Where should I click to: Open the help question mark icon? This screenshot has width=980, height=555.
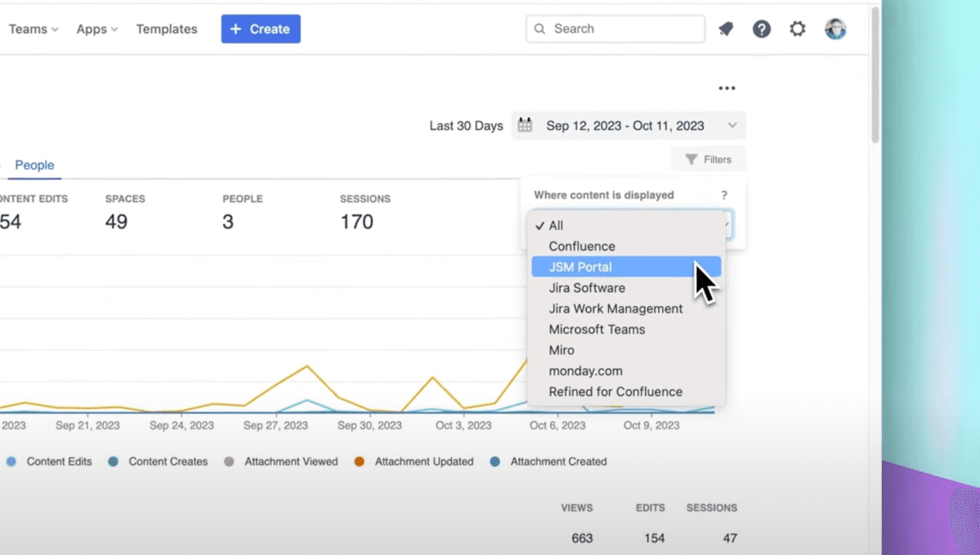[761, 29]
